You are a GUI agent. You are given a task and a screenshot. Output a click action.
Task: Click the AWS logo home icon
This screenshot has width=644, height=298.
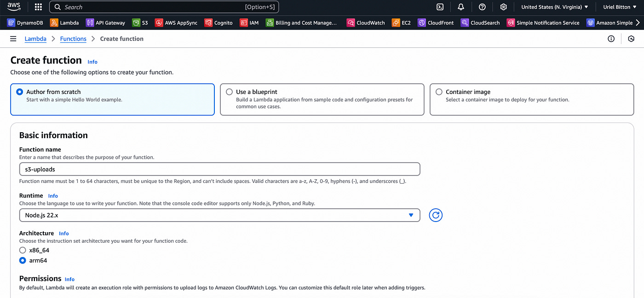coord(13,7)
